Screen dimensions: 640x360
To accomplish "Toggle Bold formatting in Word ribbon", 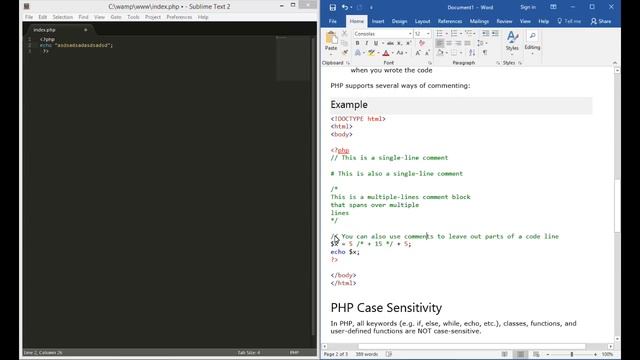I will tap(358, 43).
